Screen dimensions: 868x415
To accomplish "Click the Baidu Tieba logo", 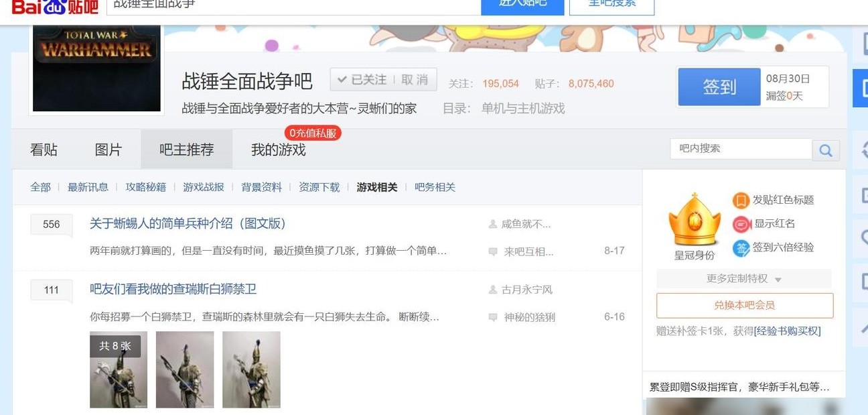I will pyautogui.click(x=55, y=7).
